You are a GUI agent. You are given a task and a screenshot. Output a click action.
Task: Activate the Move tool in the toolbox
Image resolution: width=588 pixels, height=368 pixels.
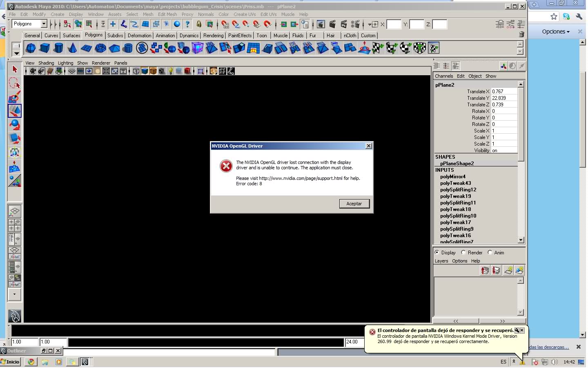tap(15, 111)
